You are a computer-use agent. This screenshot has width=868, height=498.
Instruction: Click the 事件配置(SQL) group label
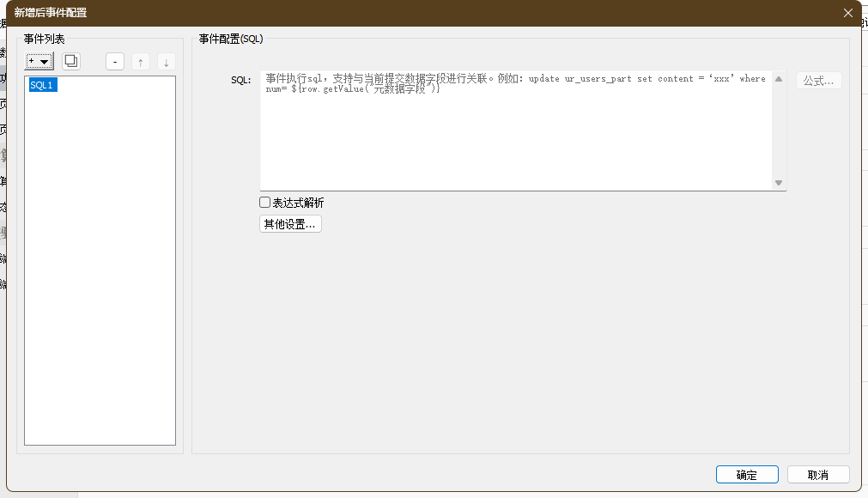point(231,39)
